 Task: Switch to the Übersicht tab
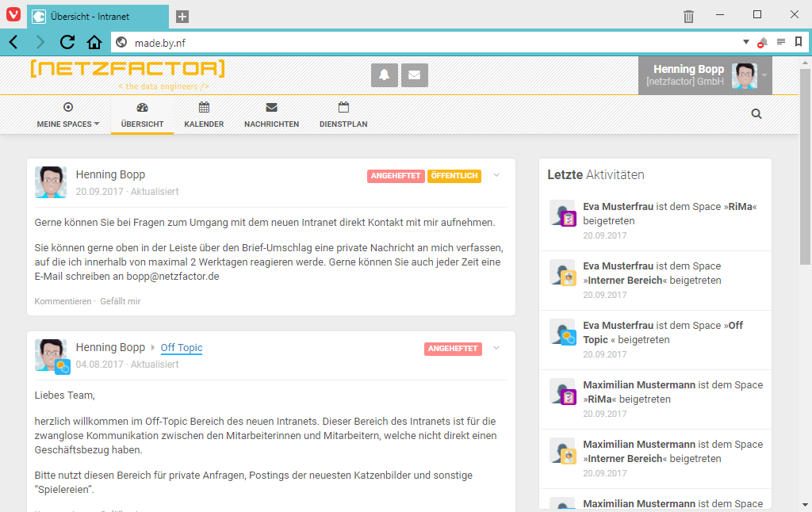(x=143, y=115)
